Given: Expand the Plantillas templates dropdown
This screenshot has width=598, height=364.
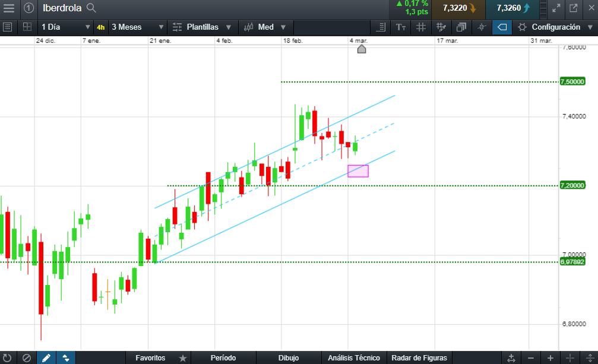Looking at the screenshot, I should pyautogui.click(x=202, y=27).
